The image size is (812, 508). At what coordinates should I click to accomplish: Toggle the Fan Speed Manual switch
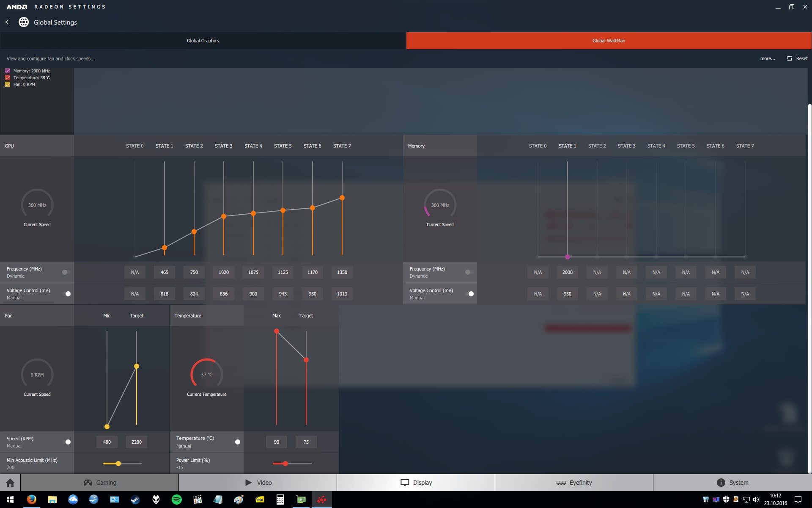66,442
